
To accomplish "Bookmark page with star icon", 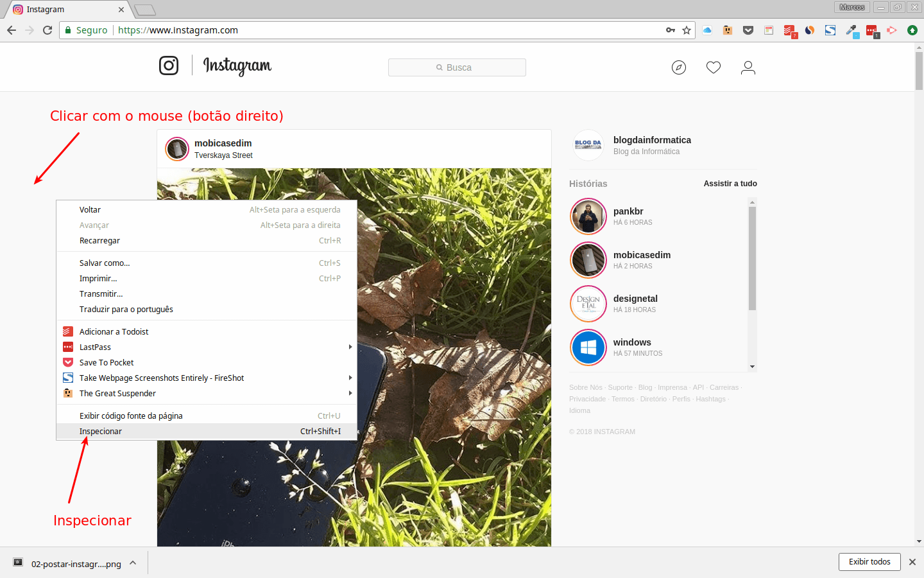I will pos(687,30).
